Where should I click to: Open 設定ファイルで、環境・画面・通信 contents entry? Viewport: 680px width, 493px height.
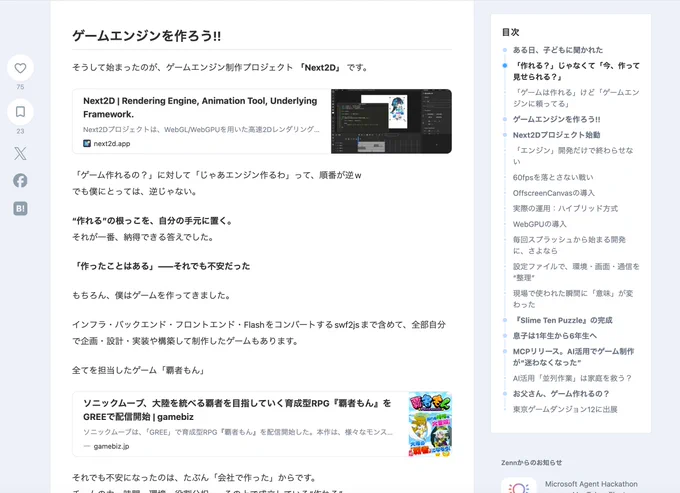(x=576, y=272)
